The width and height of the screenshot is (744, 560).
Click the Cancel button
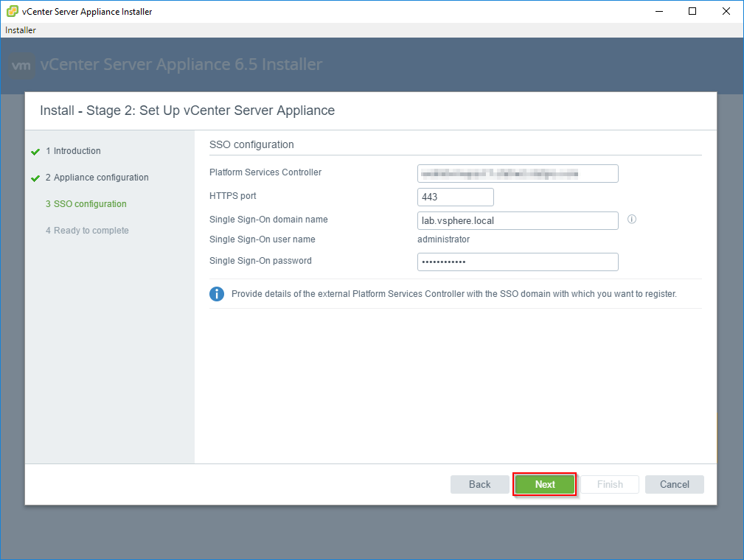click(x=674, y=484)
